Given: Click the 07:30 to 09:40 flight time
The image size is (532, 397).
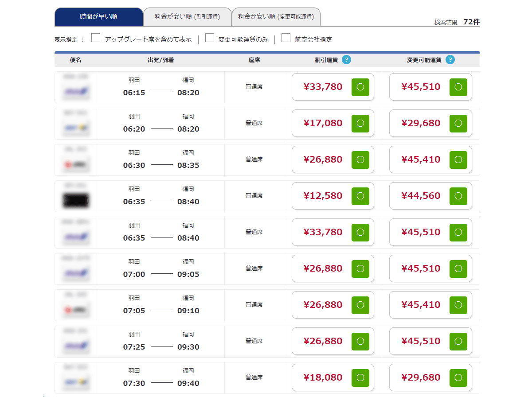Looking at the screenshot, I should (x=161, y=383).
